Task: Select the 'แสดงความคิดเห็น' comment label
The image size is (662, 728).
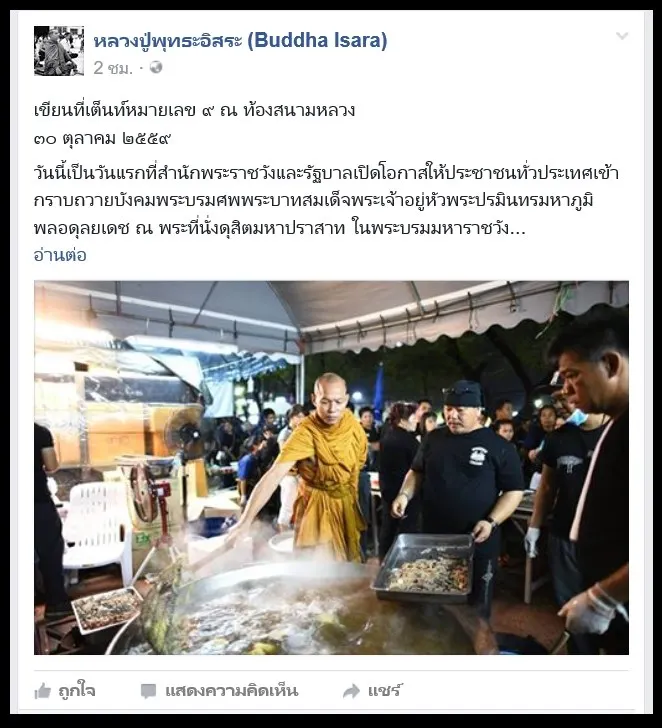Action: point(232,691)
